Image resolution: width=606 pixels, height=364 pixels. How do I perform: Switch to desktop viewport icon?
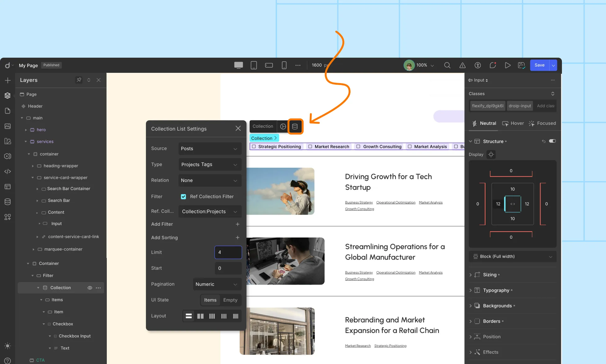coord(238,65)
